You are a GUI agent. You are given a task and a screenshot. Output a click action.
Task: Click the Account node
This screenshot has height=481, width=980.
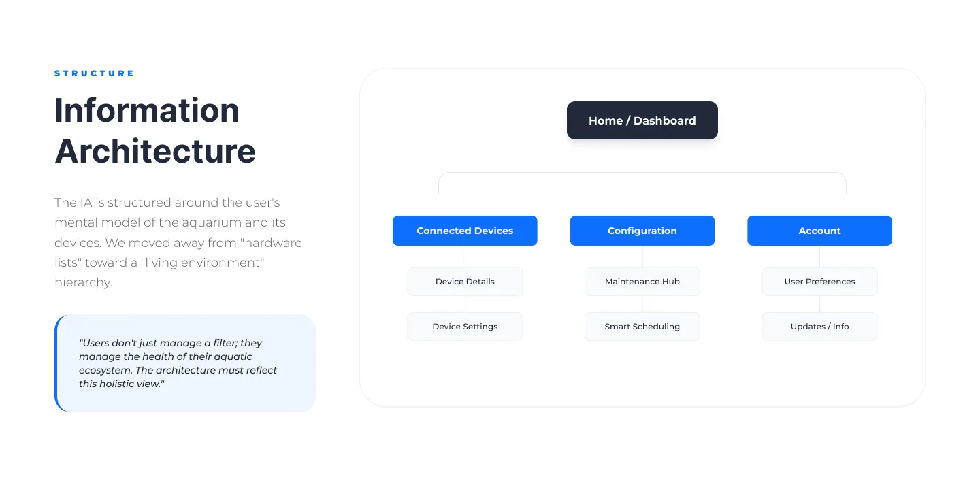(819, 231)
